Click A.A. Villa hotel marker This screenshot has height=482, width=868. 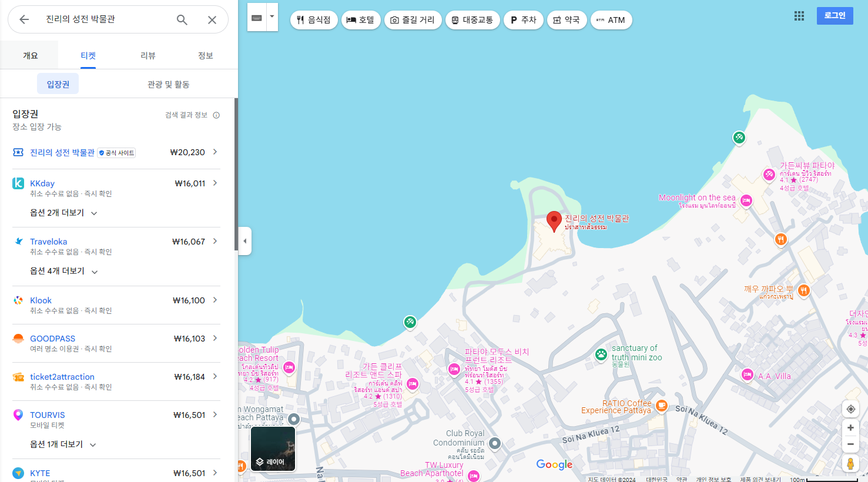tap(748, 374)
